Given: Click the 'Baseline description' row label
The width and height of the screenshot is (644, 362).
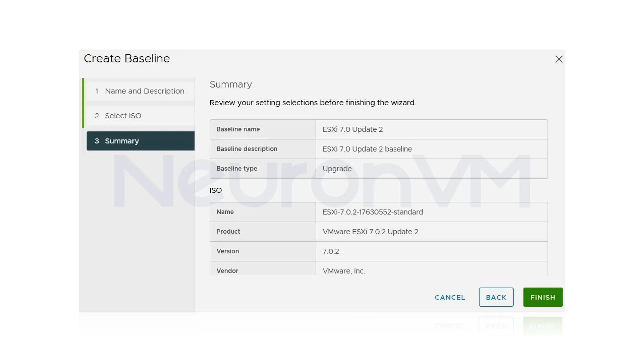Looking at the screenshot, I should [247, 149].
